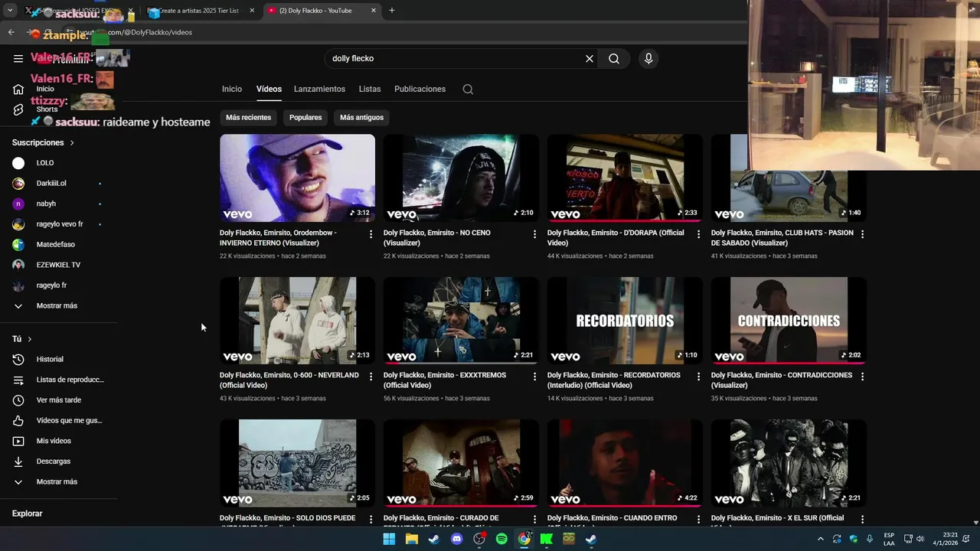Select the Videos channel tab
Image resolution: width=980 pixels, height=551 pixels.
pos(269,89)
